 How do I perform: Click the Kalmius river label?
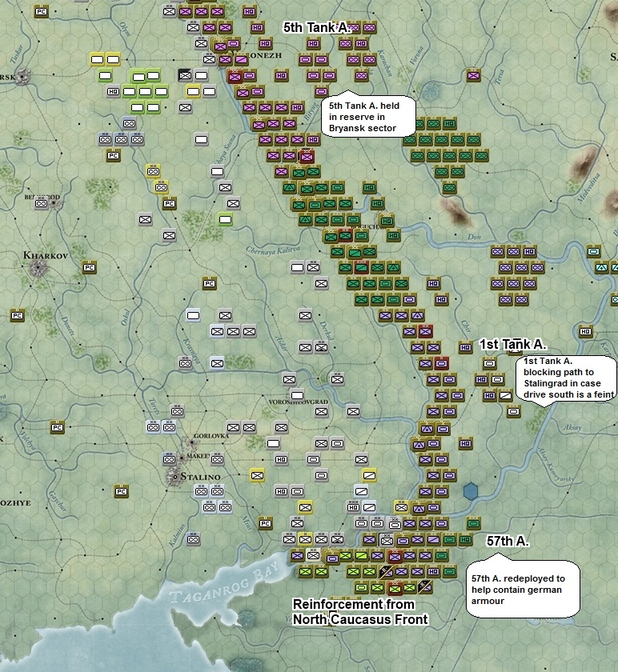click(x=177, y=535)
